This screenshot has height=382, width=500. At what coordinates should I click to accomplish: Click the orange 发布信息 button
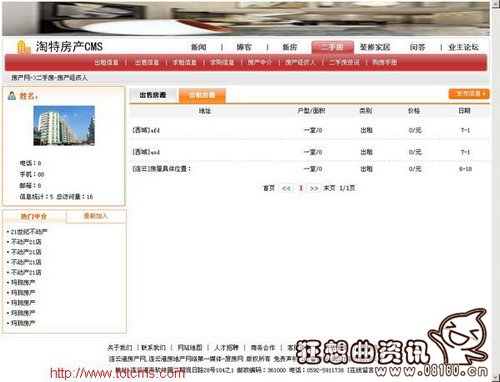469,94
